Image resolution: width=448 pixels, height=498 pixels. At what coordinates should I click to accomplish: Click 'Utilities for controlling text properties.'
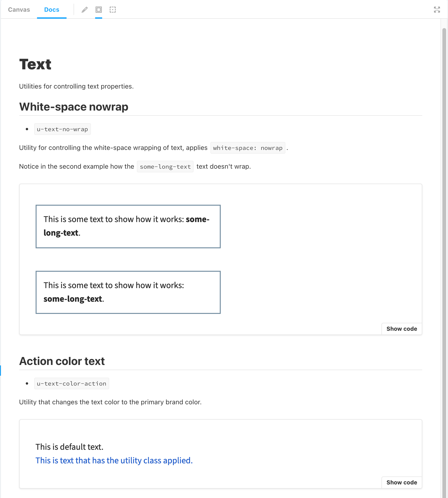click(76, 86)
